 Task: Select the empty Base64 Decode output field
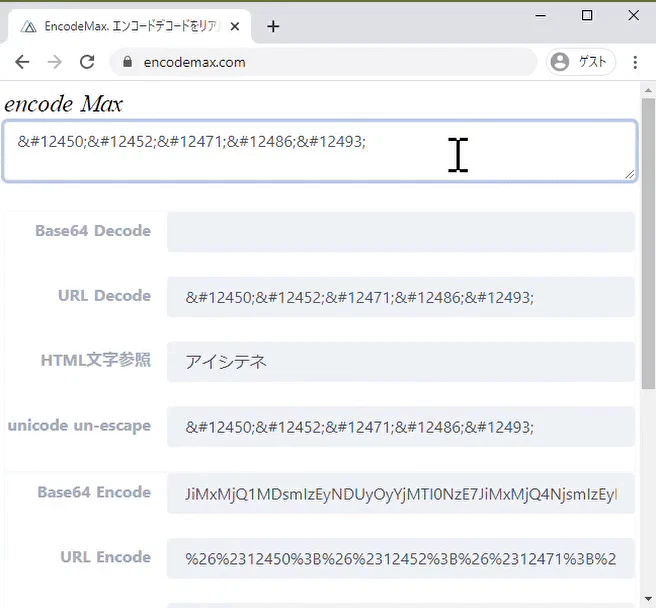(x=401, y=232)
